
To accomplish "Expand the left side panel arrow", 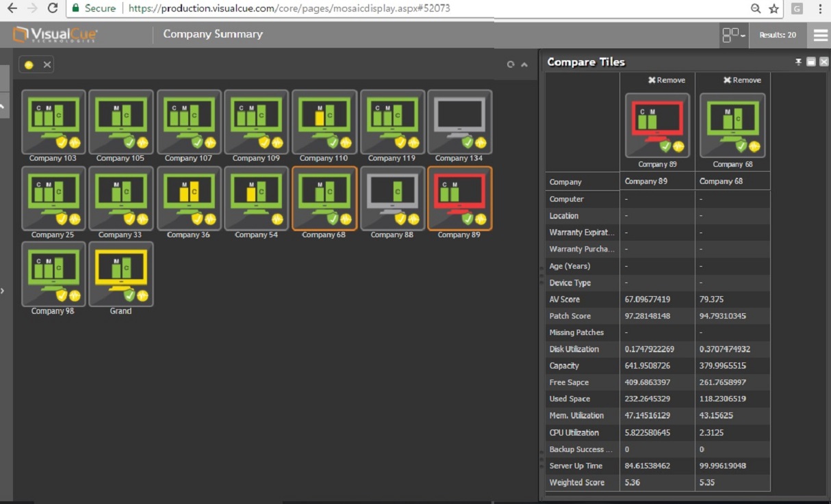I will pyautogui.click(x=3, y=291).
